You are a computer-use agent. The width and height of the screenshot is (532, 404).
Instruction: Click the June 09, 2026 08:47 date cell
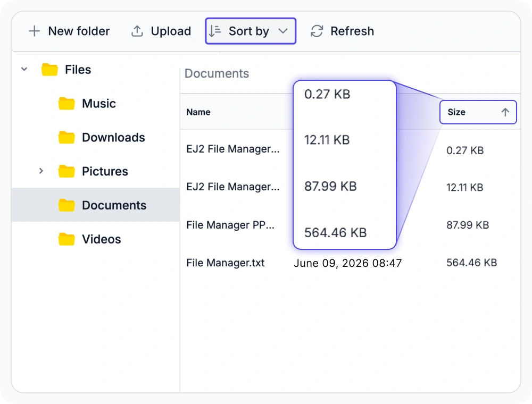348,263
